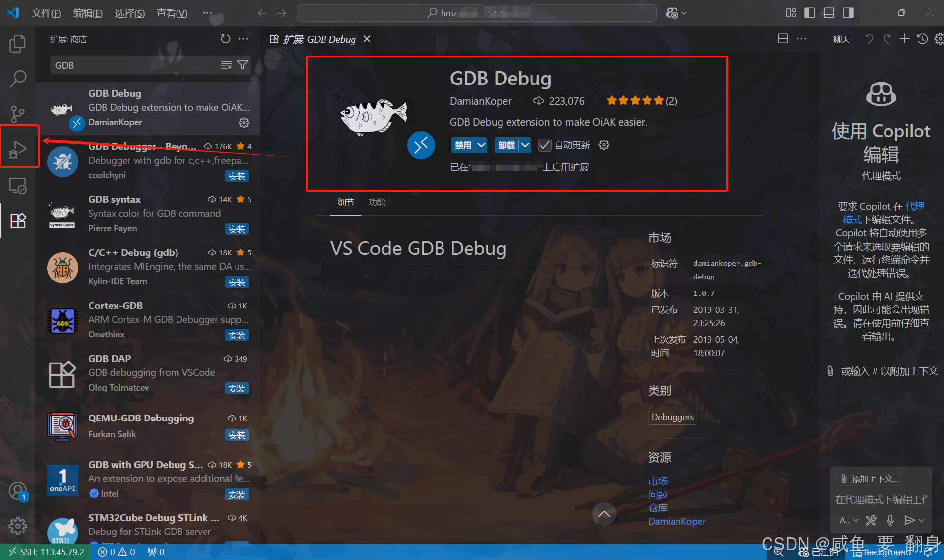Click the GDB Debug list item gear
Screen dimensions: 944x560
tap(244, 123)
